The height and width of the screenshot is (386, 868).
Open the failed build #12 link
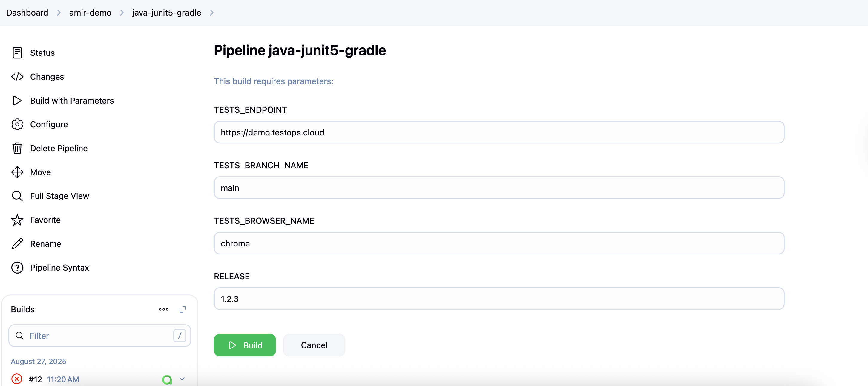pos(35,379)
